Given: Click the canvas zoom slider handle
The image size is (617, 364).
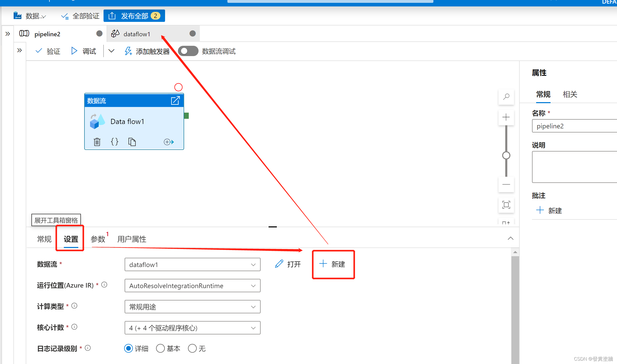Looking at the screenshot, I should [x=506, y=155].
